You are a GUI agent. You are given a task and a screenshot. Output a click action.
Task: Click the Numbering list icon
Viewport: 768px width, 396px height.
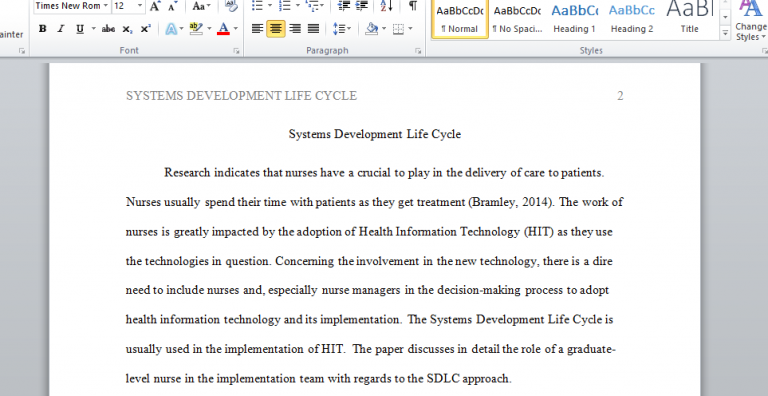pyautogui.click(x=285, y=6)
